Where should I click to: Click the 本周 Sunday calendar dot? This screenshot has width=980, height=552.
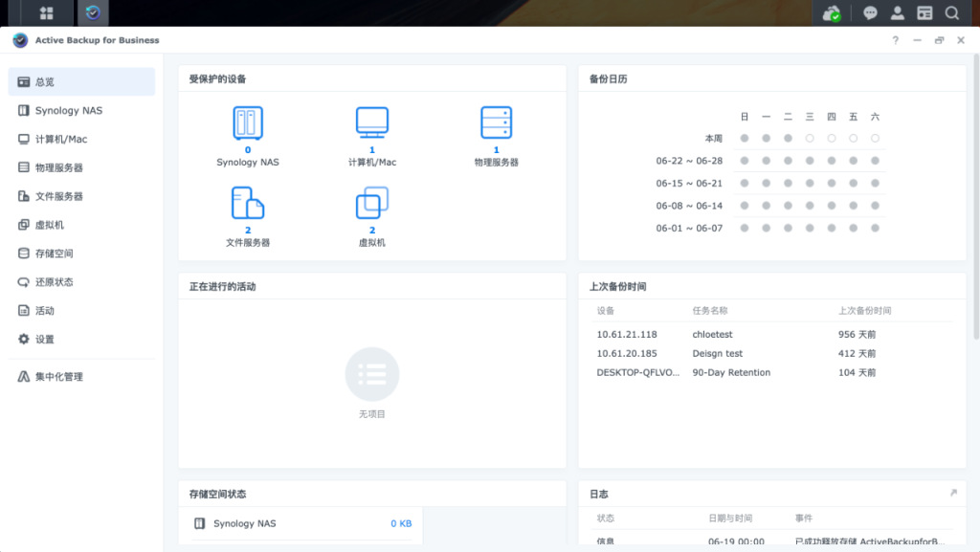point(745,138)
